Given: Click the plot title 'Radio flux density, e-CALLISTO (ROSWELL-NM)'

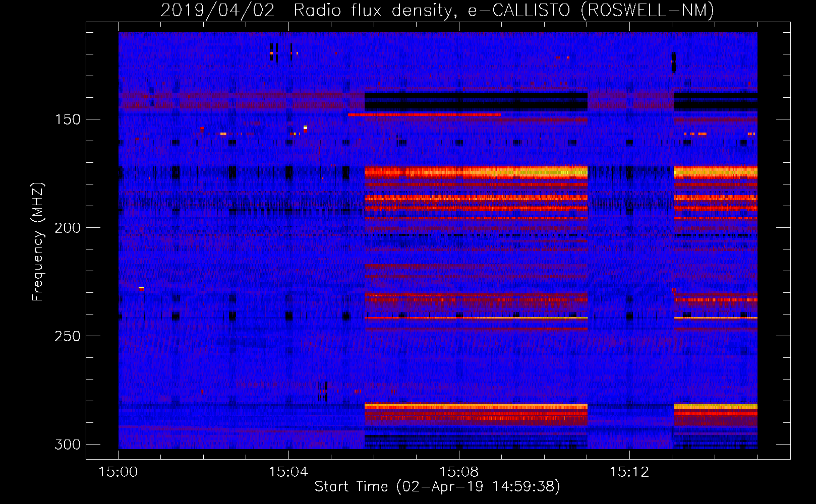Looking at the screenshot, I should pos(504,10).
